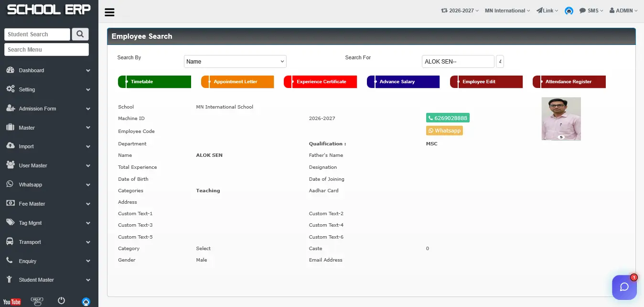Expand the Transport sidebar menu
Viewport: 644px width, 307px height.
click(49, 242)
